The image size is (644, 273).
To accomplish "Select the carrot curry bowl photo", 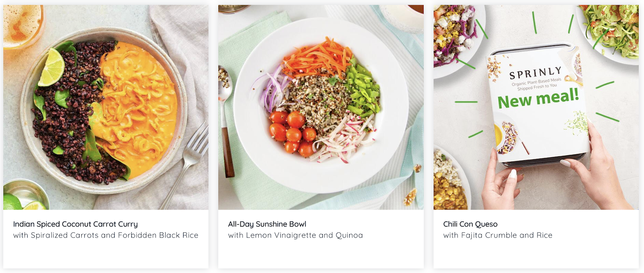I will [106, 107].
